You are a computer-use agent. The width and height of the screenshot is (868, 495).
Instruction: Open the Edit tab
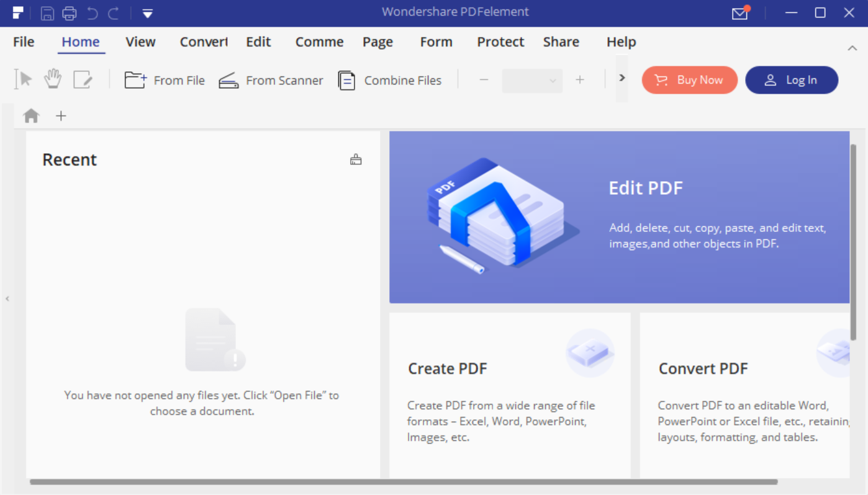click(x=258, y=42)
